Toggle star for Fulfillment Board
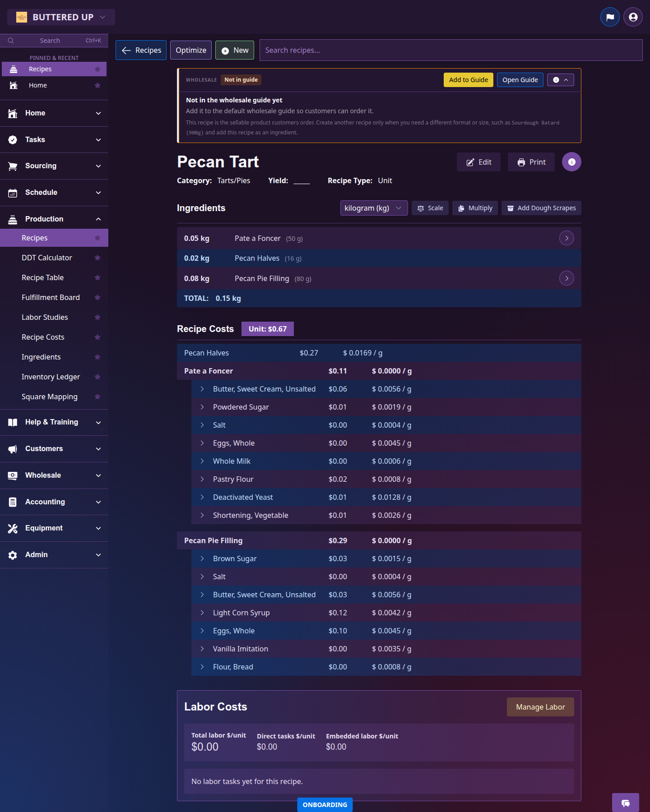The image size is (650, 812). [x=97, y=297]
